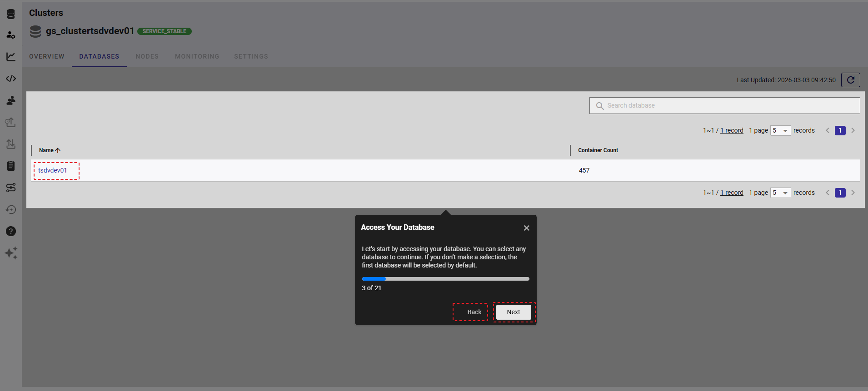Click the cluster stack icon beside gs_clustertsdvdev01
The width and height of the screenshot is (868, 391).
(35, 31)
